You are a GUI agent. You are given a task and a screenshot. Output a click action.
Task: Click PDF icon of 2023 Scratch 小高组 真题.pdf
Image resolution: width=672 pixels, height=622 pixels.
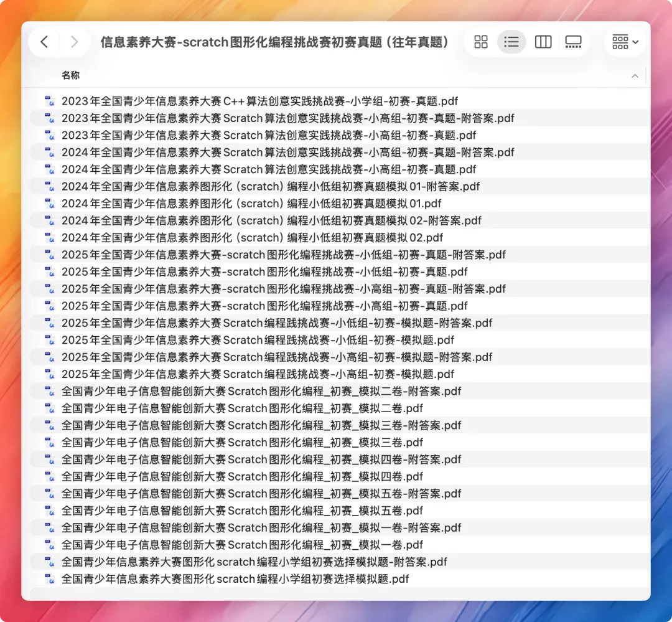(x=50, y=135)
